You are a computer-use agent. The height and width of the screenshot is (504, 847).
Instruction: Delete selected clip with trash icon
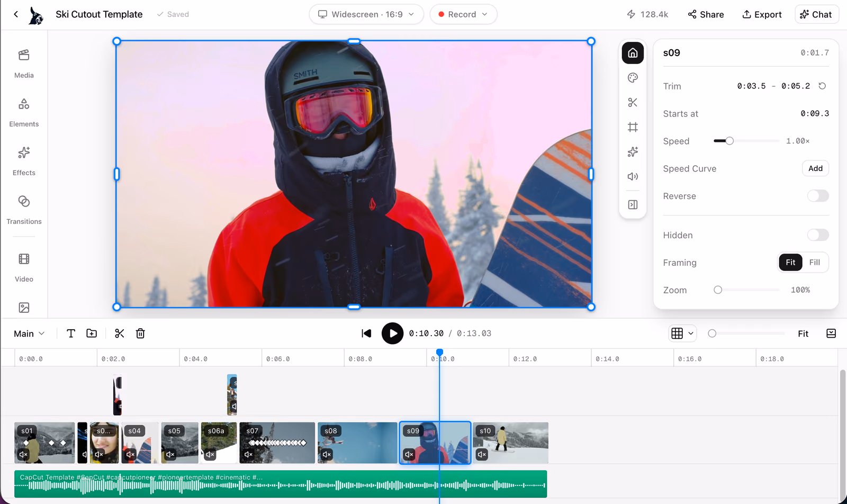(140, 333)
